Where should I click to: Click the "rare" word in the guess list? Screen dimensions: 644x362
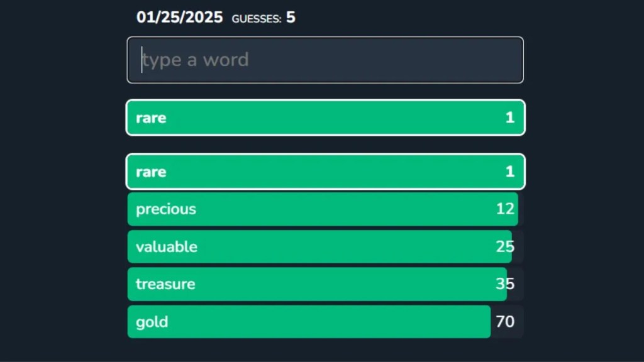coord(151,172)
